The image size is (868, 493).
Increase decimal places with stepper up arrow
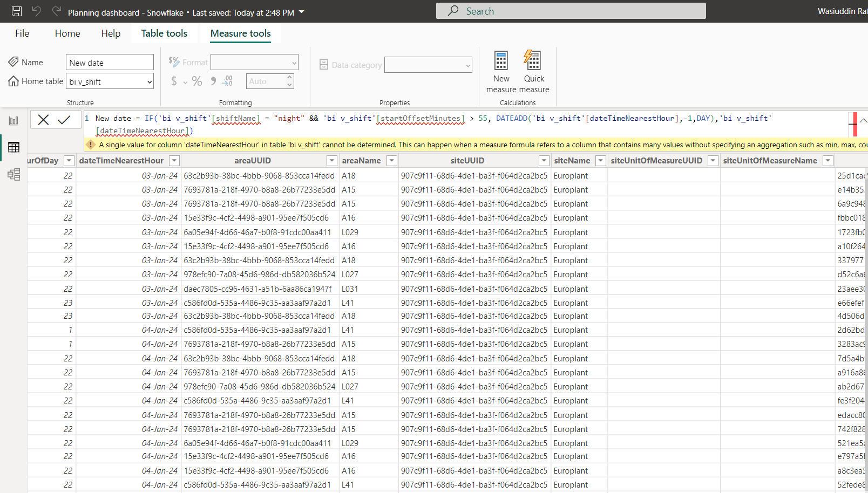click(290, 78)
